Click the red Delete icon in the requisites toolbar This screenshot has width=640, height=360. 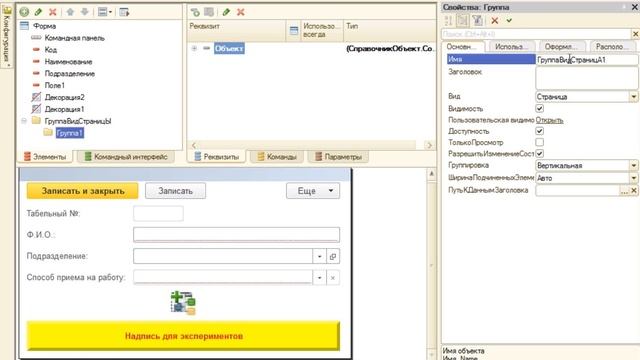click(241, 12)
